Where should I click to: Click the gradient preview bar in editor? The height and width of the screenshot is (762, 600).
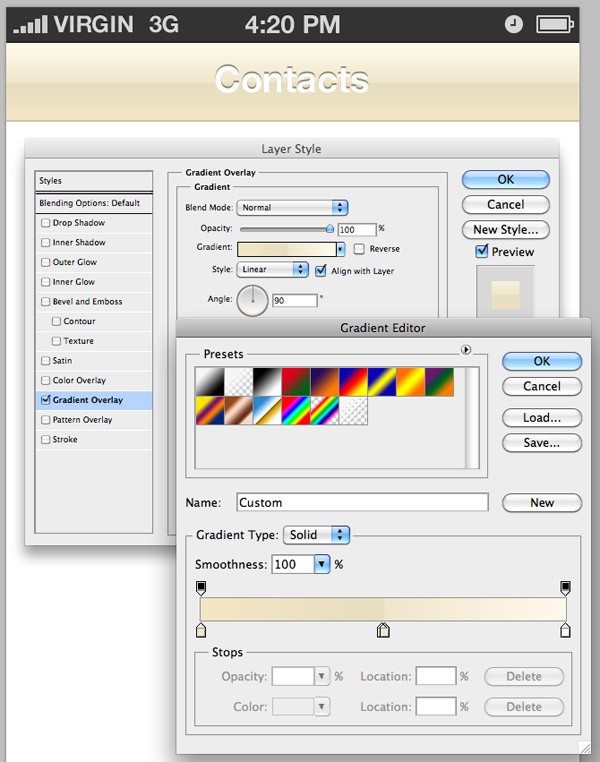click(x=383, y=609)
